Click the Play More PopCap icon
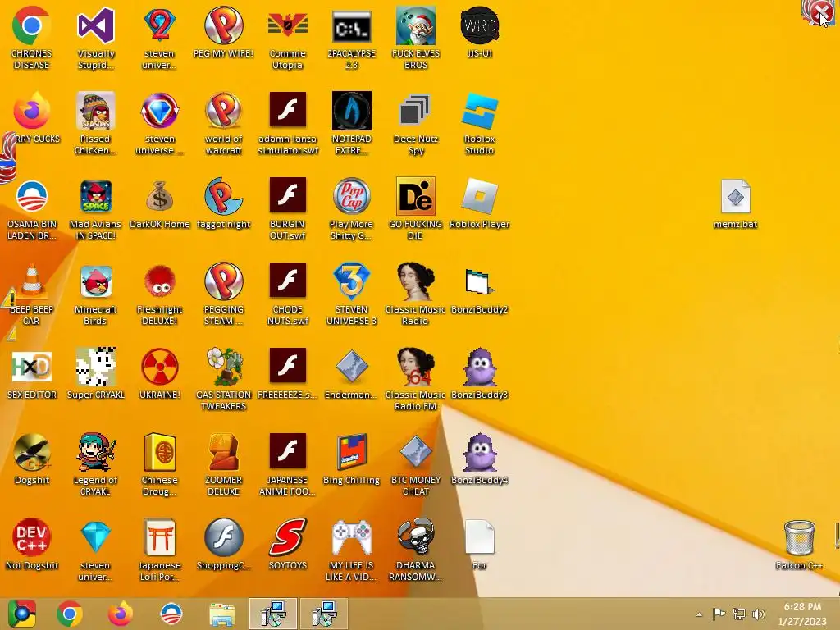 coord(351,196)
